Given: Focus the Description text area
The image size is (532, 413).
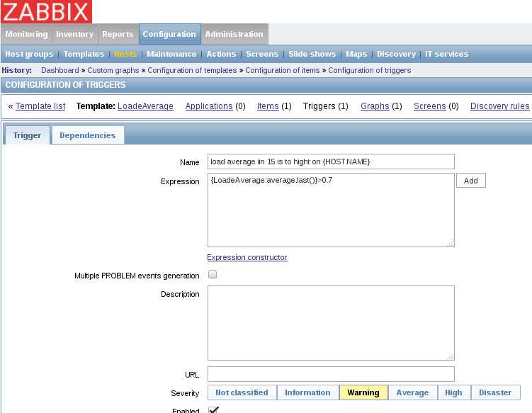Looking at the screenshot, I should (x=331, y=323).
